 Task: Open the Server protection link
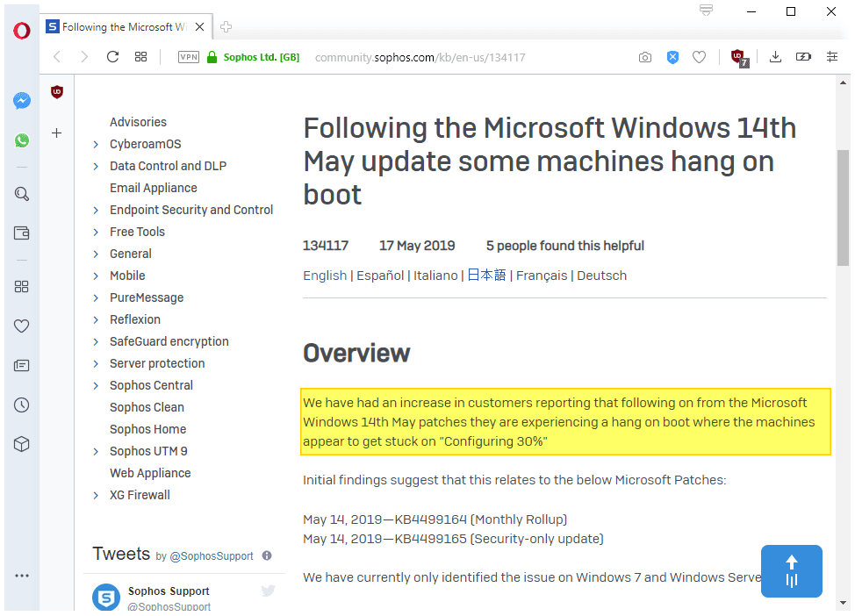pyautogui.click(x=157, y=363)
